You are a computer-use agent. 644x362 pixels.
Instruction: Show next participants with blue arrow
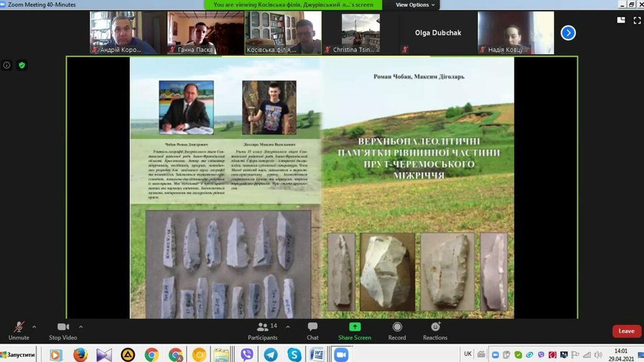[x=568, y=33]
